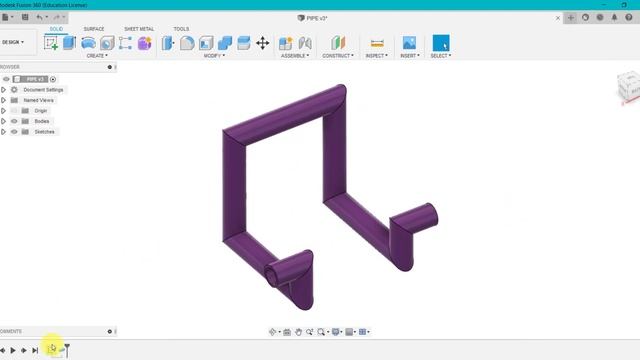The image size is (640, 360).
Task: Expand the Bodies folder node
Action: [3, 121]
